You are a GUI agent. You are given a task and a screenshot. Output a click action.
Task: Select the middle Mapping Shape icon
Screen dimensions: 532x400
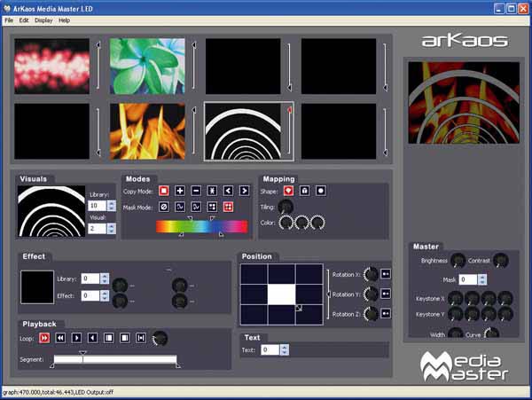click(x=304, y=191)
